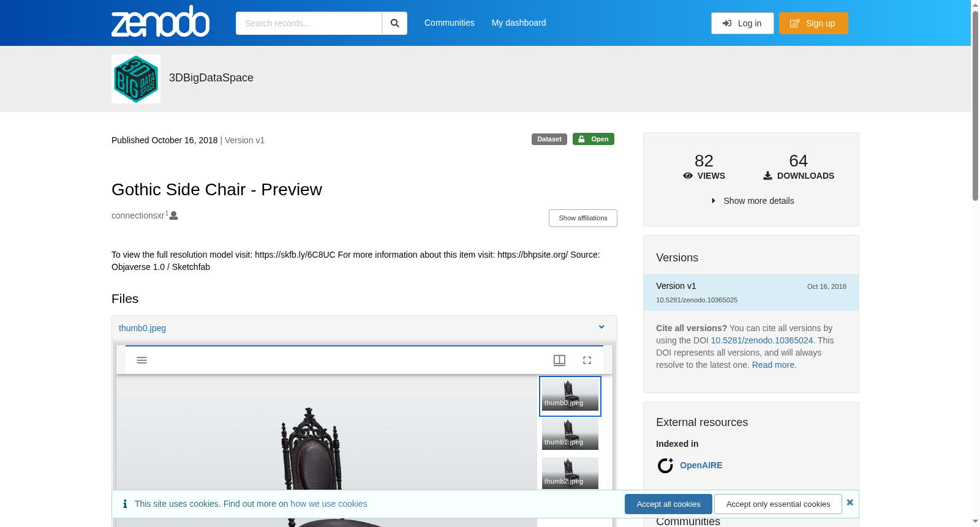Expand Show more details statistics
The height and width of the screenshot is (527, 980).
point(752,201)
